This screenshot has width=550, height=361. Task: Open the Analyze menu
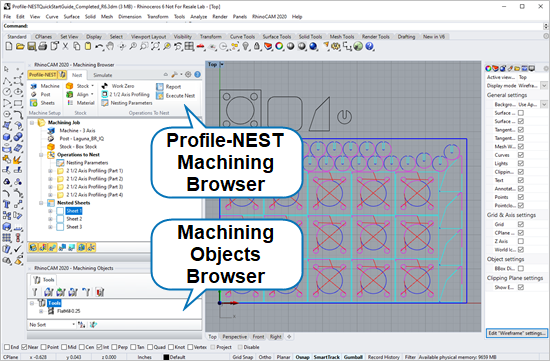point(199,16)
